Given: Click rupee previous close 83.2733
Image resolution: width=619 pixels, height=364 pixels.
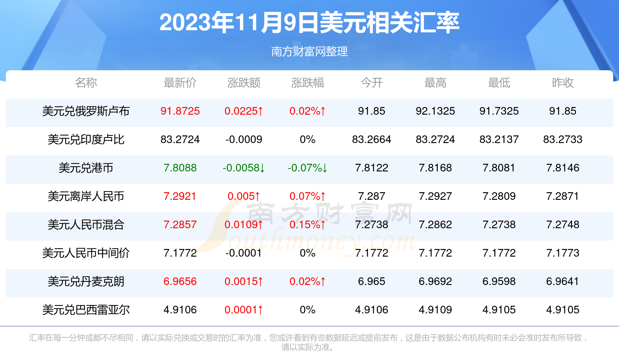Looking at the screenshot, I should click(x=563, y=139).
